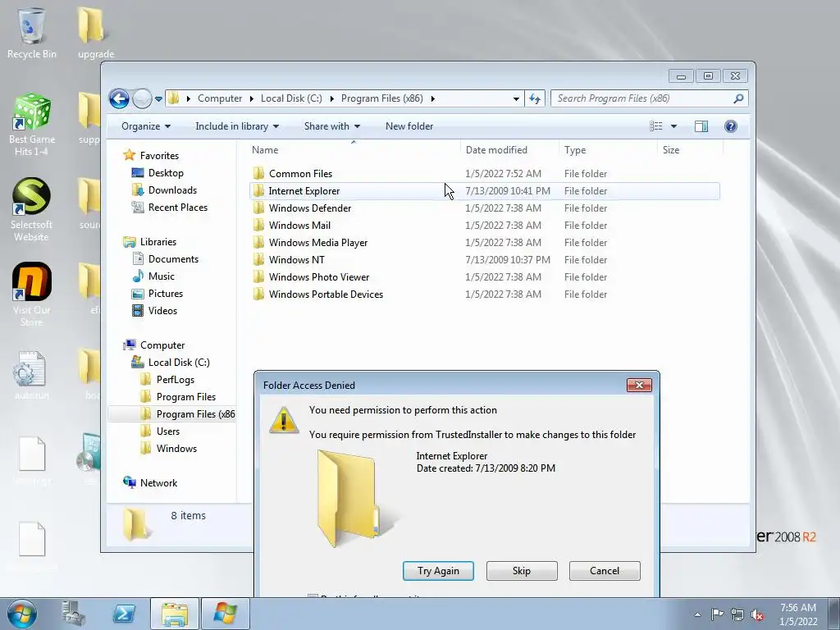Image resolution: width=840 pixels, height=630 pixels.
Task: Open the Recycle Bin desktop icon
Action: 32,34
